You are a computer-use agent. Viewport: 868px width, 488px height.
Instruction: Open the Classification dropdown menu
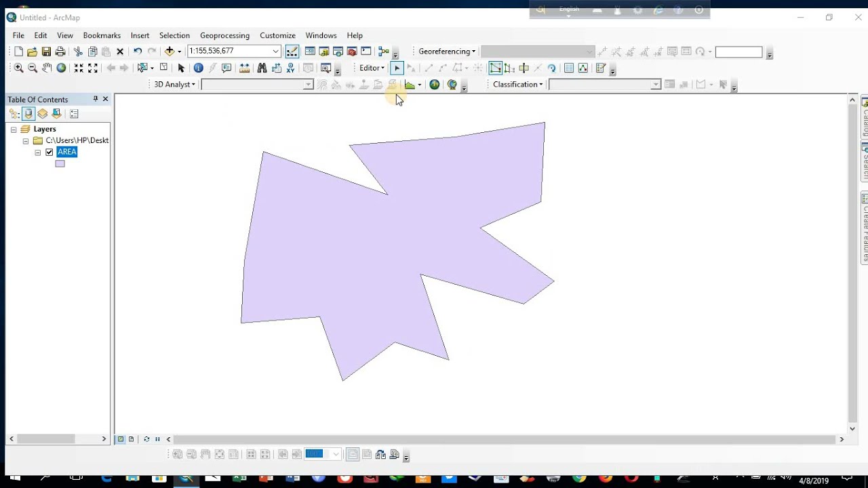pos(518,85)
